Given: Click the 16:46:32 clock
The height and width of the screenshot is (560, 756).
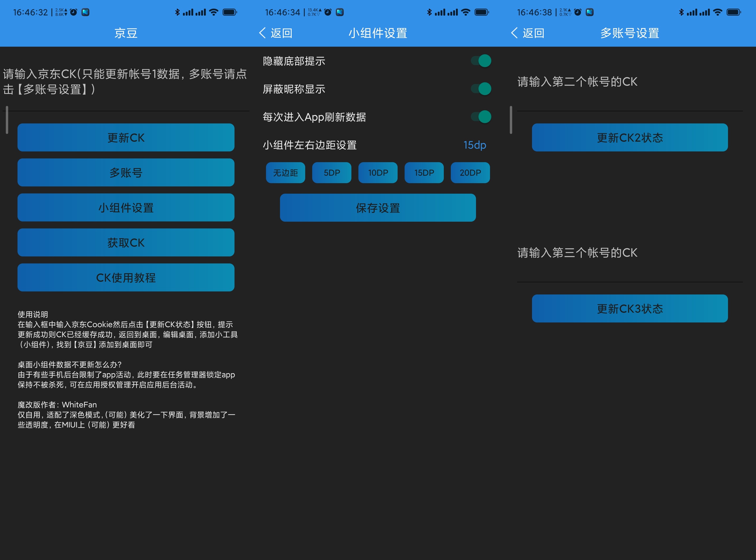Looking at the screenshot, I should (31, 12).
